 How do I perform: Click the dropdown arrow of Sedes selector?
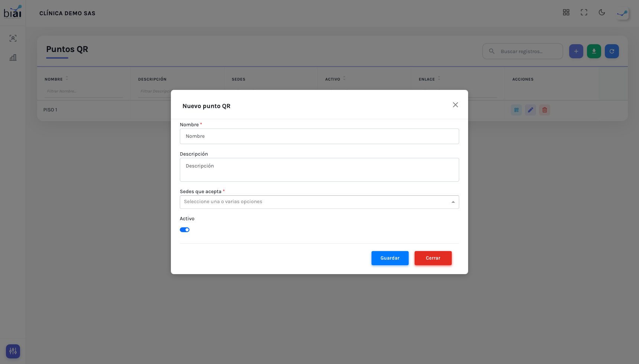tap(453, 202)
